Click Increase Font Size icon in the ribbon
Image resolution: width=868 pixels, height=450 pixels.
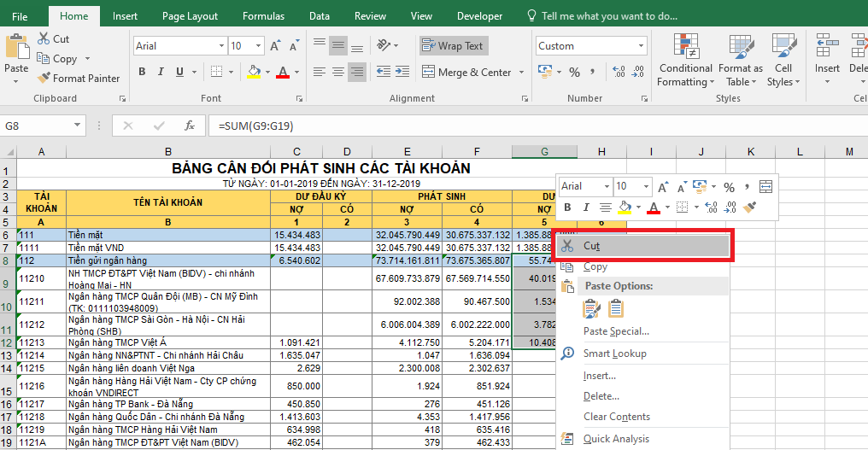tap(275, 46)
